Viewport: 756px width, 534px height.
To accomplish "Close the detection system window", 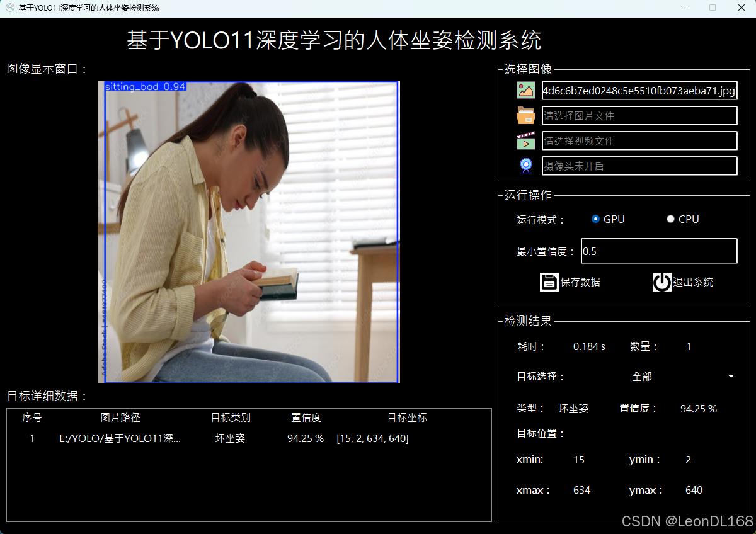I will tap(742, 8).
